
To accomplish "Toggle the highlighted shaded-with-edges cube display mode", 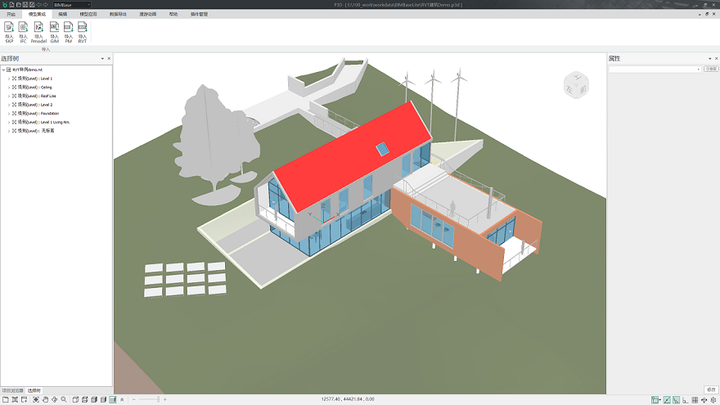I will [112, 400].
